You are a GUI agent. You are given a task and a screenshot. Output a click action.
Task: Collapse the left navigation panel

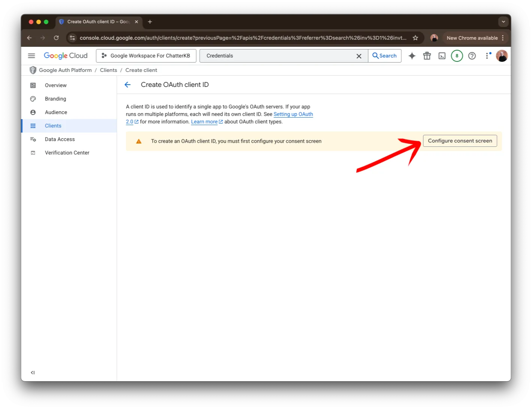click(33, 373)
